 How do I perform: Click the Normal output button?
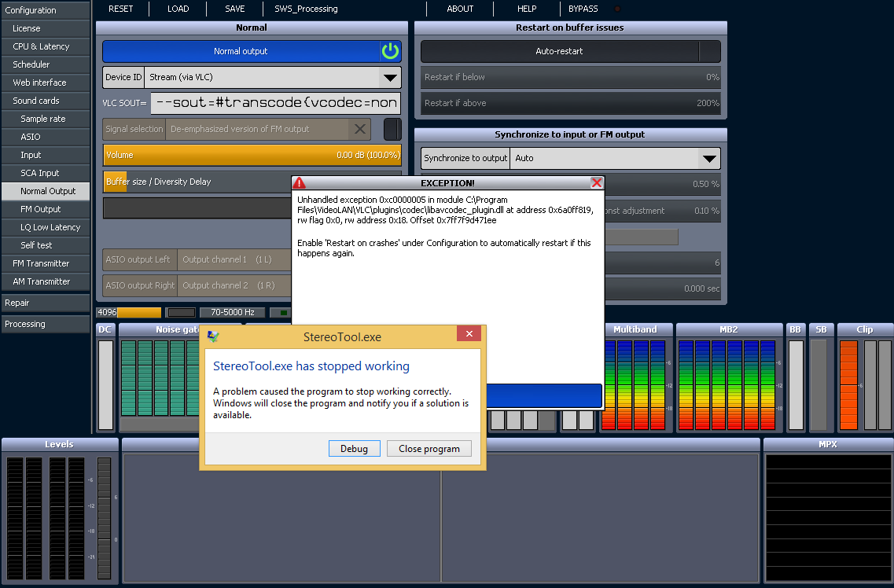[241, 51]
